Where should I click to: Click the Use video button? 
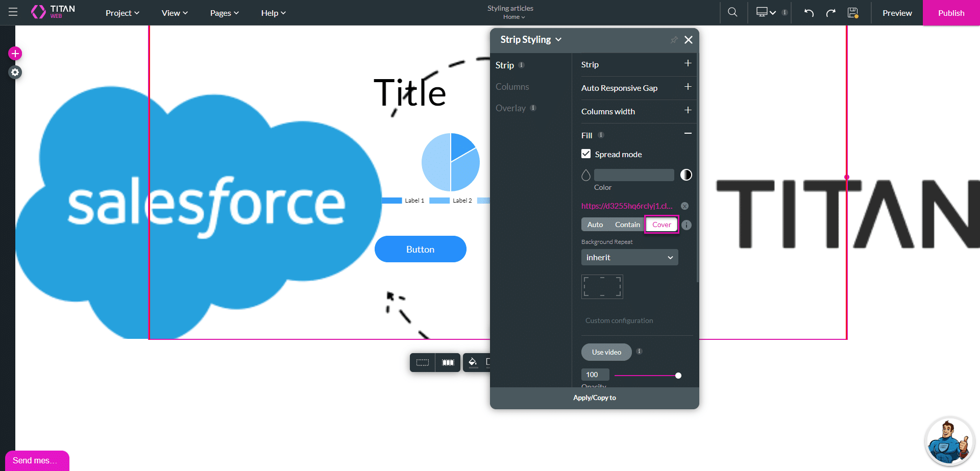click(606, 352)
